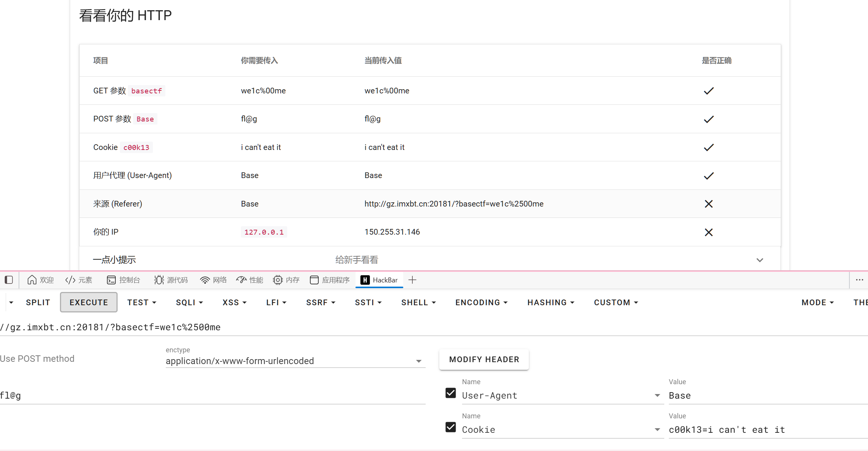Uncheck the User-Agent header checkbox
This screenshot has height=451, width=868.
(x=451, y=393)
